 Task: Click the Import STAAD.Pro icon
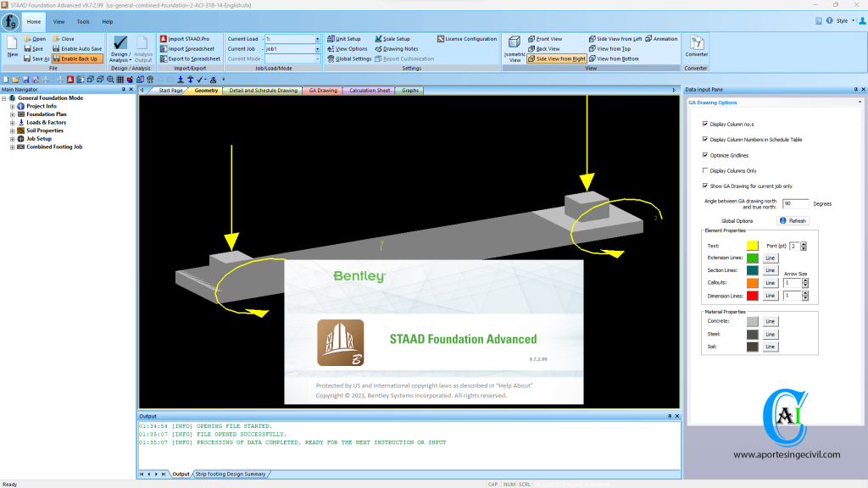click(x=189, y=37)
